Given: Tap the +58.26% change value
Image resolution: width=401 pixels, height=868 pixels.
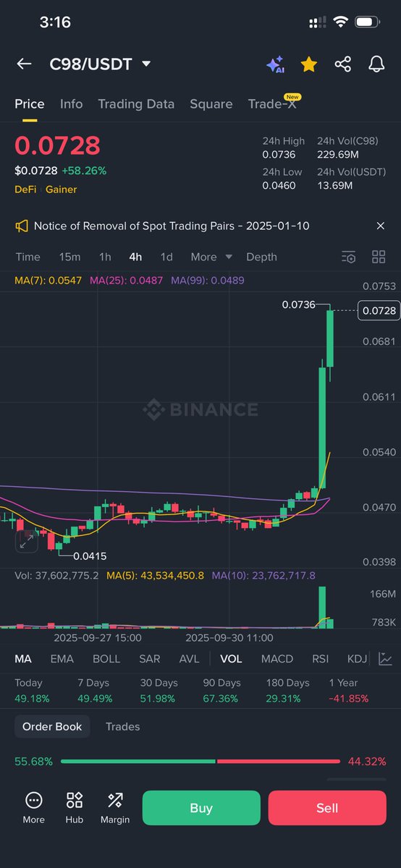Looking at the screenshot, I should (x=84, y=171).
